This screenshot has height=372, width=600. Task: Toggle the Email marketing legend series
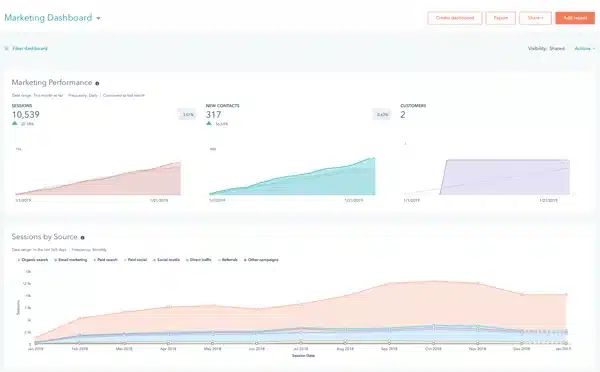tap(70, 260)
